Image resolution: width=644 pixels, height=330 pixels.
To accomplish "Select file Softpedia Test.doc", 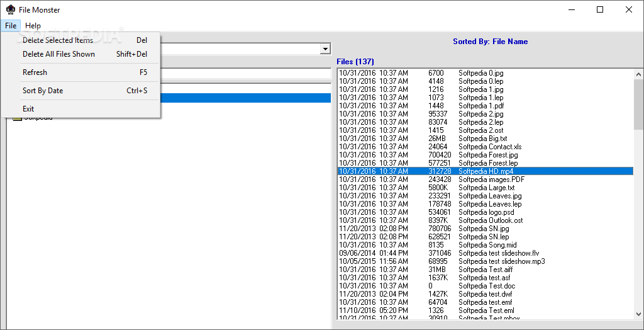I will tap(485, 286).
